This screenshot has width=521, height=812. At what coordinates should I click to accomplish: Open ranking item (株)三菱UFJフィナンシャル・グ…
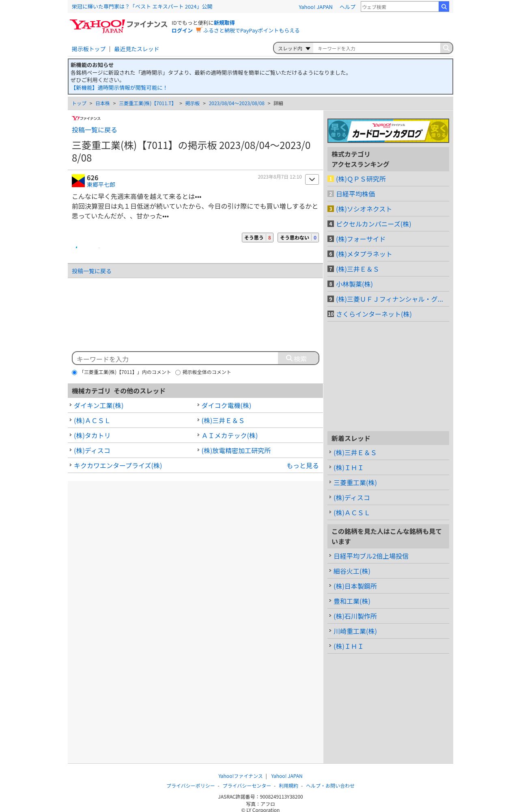390,299
